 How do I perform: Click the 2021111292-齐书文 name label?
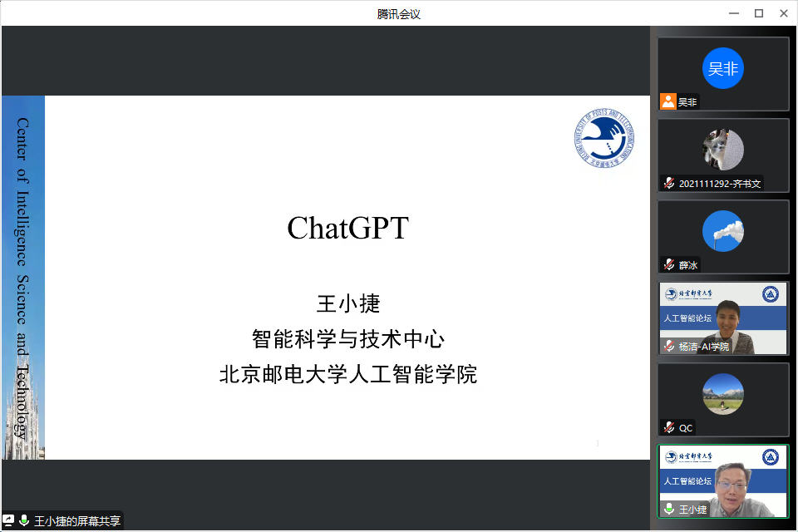point(720,184)
